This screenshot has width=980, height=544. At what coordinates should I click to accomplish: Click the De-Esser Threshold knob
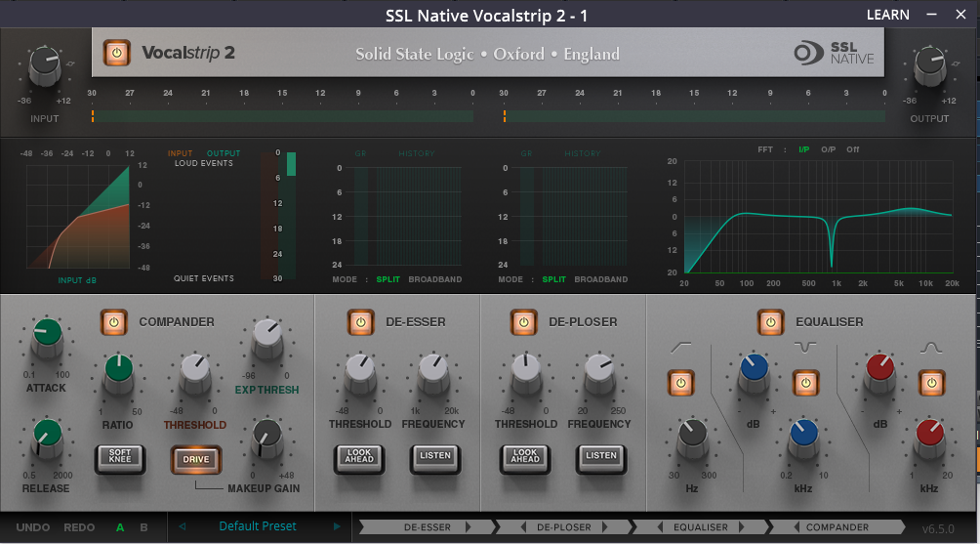click(x=360, y=372)
